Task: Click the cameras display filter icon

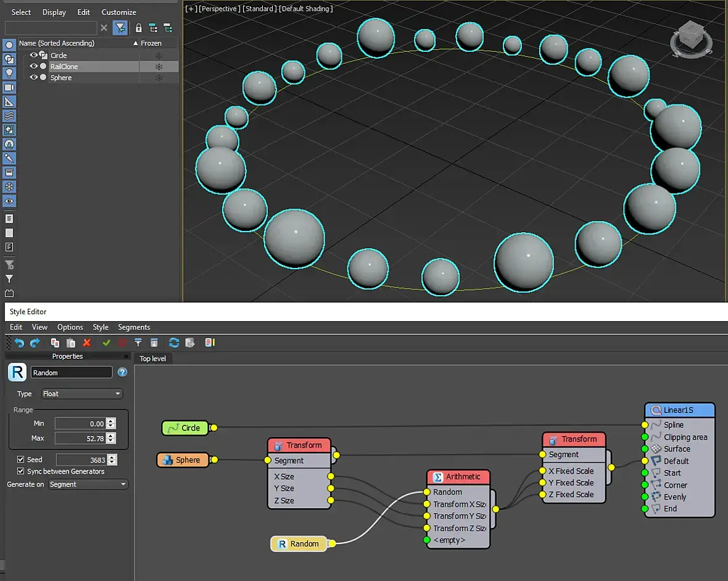Action: tap(9, 88)
